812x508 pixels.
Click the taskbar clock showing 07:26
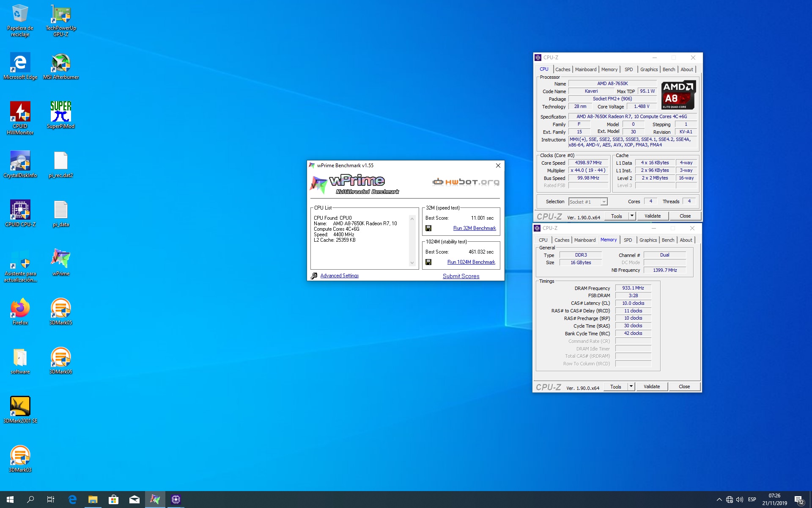coord(774,500)
